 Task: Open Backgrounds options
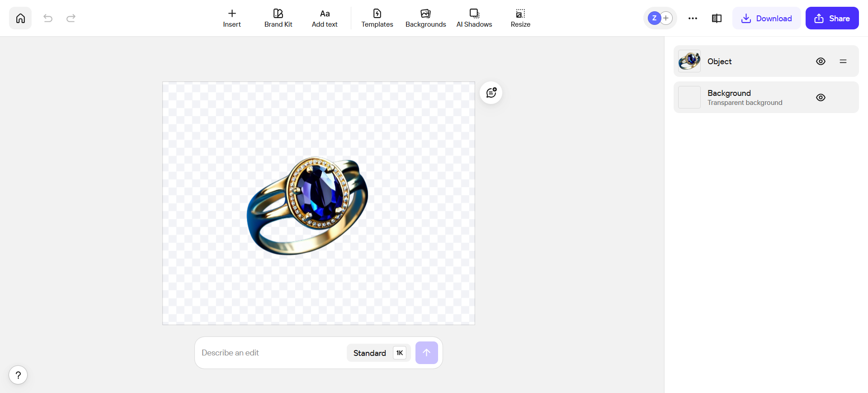426,18
